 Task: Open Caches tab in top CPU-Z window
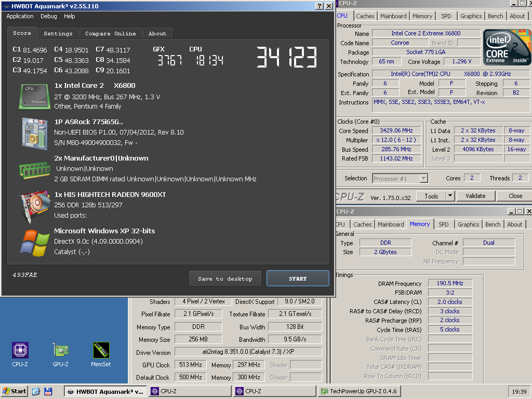click(x=365, y=16)
